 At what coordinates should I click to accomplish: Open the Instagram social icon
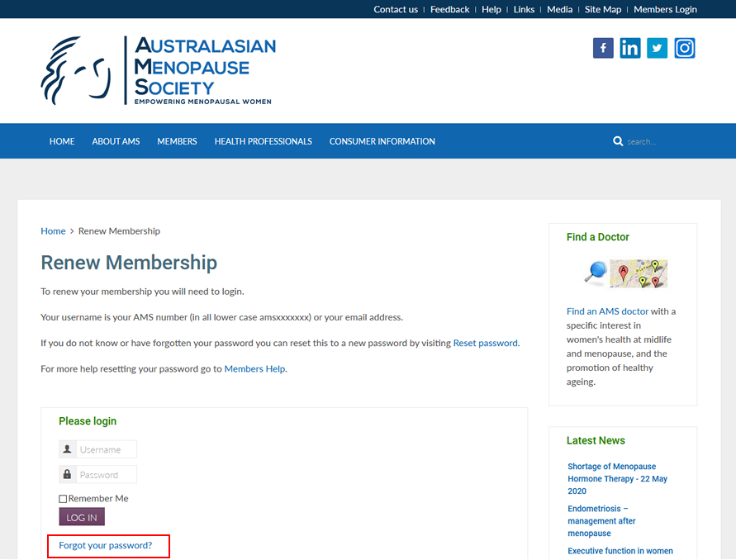pyautogui.click(x=685, y=48)
